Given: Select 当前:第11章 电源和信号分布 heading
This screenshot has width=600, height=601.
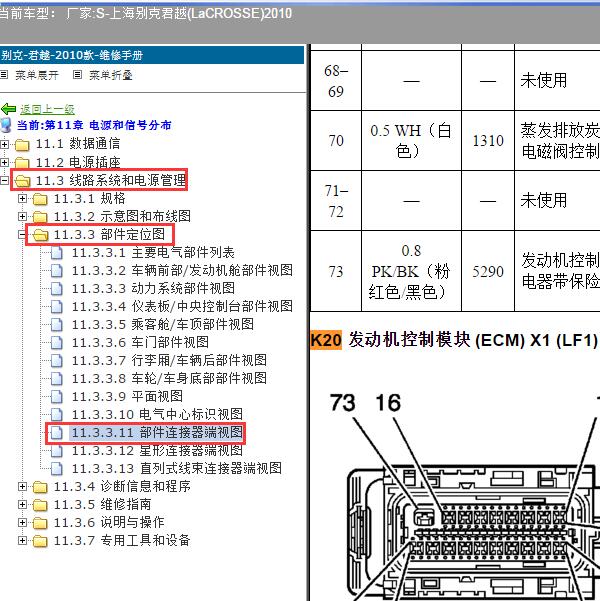Looking at the screenshot, I should (x=94, y=125).
